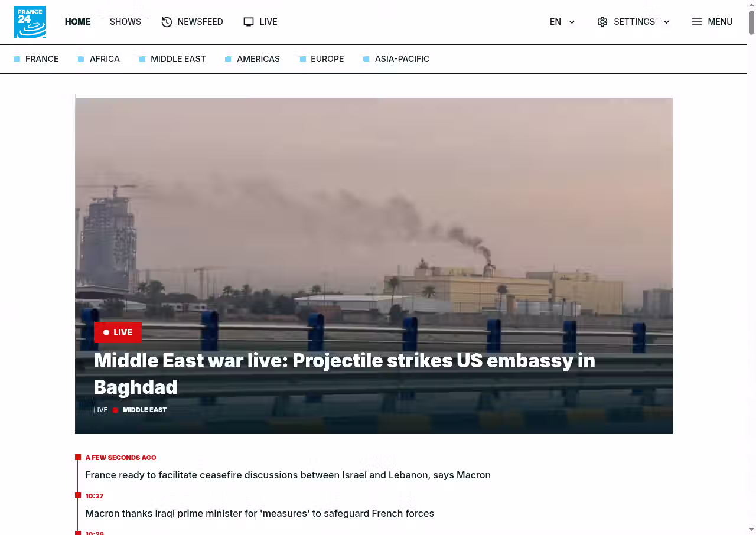Viewport: 756px width, 535px height.
Task: Click the red LIVE badge on headline
Action: pos(118,332)
